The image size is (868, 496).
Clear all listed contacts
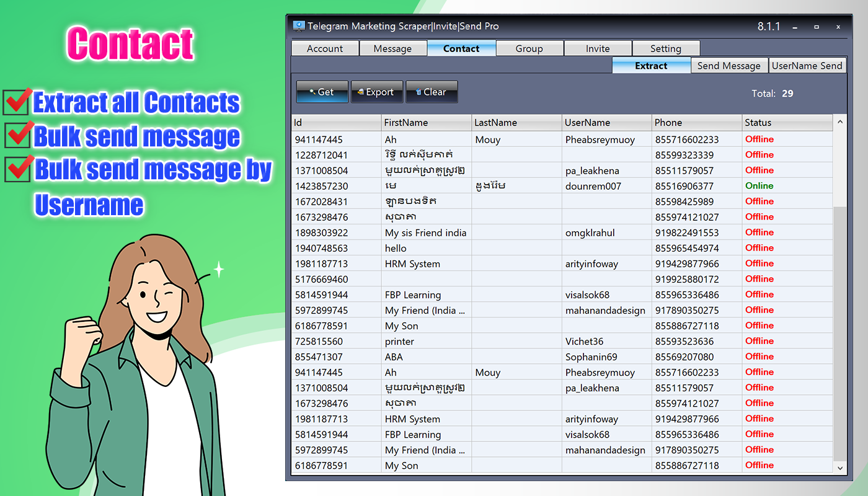(x=432, y=91)
